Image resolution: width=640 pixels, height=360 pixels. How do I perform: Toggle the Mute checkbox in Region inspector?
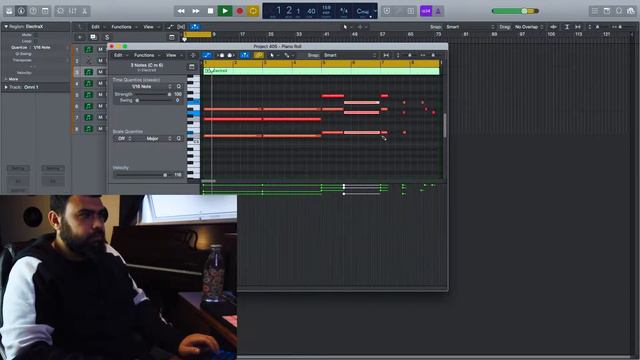click(x=36, y=35)
